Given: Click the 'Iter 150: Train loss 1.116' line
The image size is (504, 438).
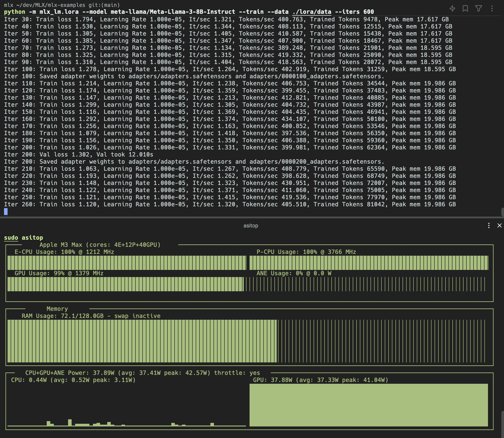Looking at the screenshot, I should (230, 112).
